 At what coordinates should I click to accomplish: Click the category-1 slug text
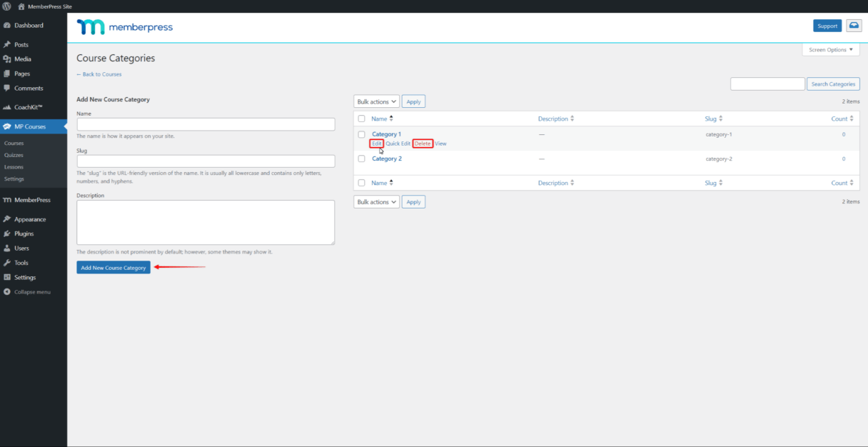point(719,134)
